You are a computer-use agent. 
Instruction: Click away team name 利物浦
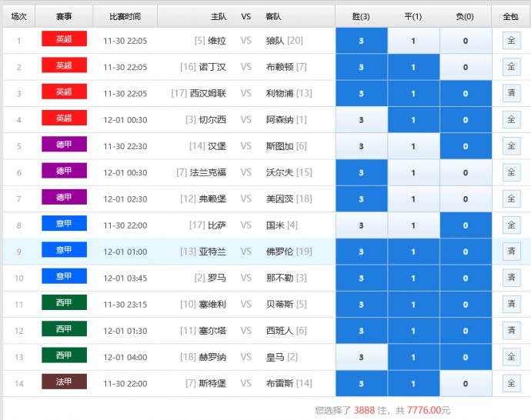pos(279,93)
